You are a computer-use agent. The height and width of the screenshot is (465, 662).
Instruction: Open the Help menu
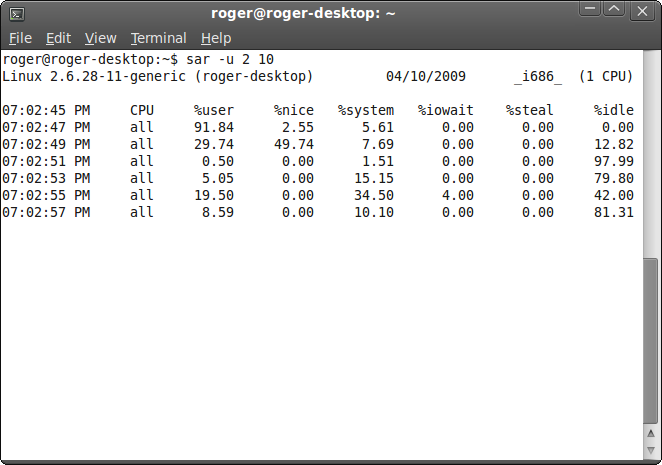(x=216, y=38)
